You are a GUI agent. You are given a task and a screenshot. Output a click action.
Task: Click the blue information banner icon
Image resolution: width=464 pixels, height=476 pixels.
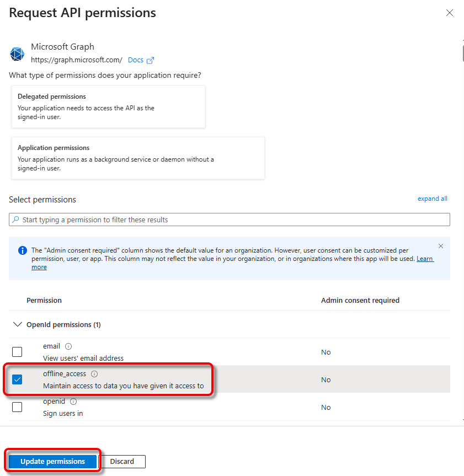coord(23,250)
